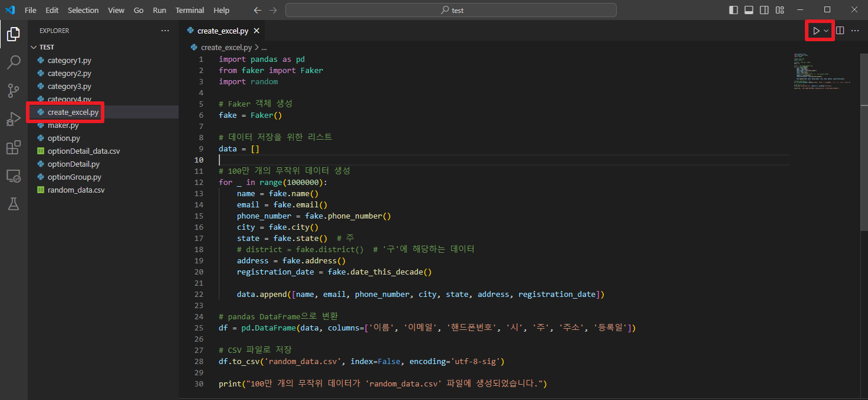Open optionDetail_data.csv in the explorer

tap(103, 151)
